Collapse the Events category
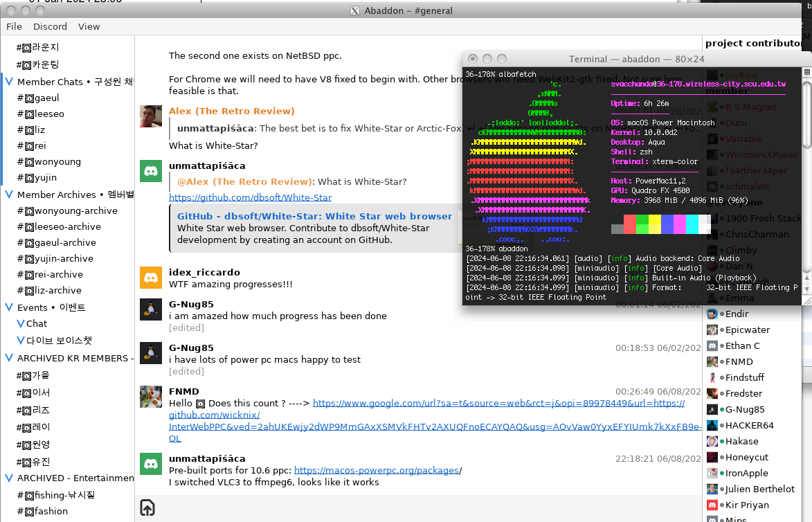 (x=9, y=307)
